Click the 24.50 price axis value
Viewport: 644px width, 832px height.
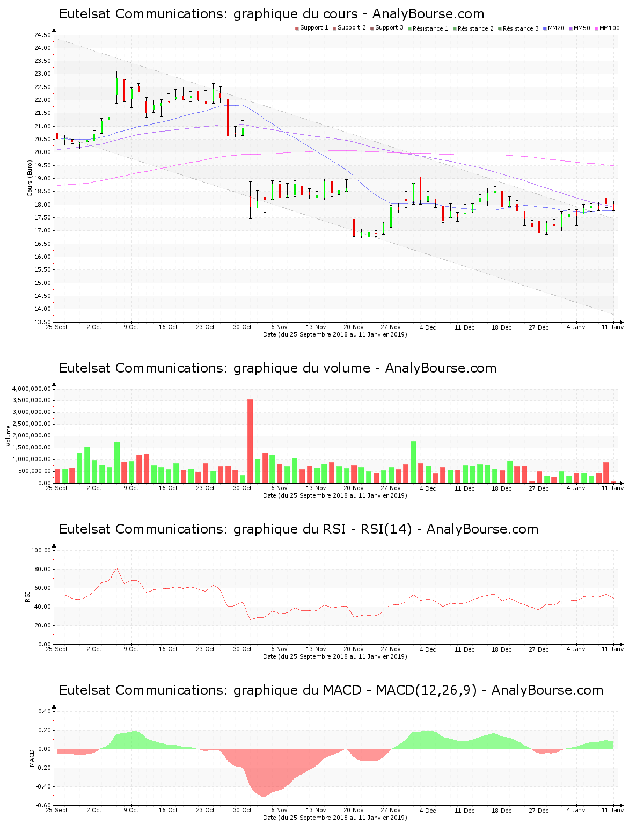pos(42,35)
